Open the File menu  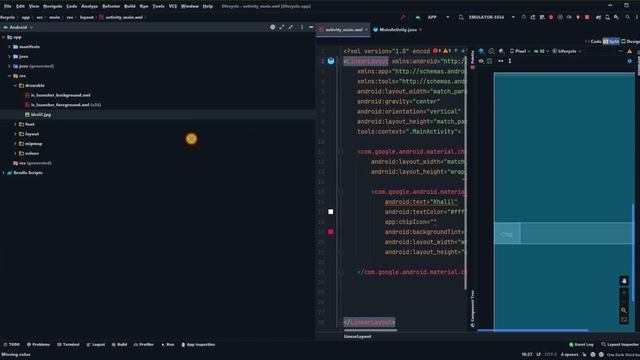click(8, 6)
